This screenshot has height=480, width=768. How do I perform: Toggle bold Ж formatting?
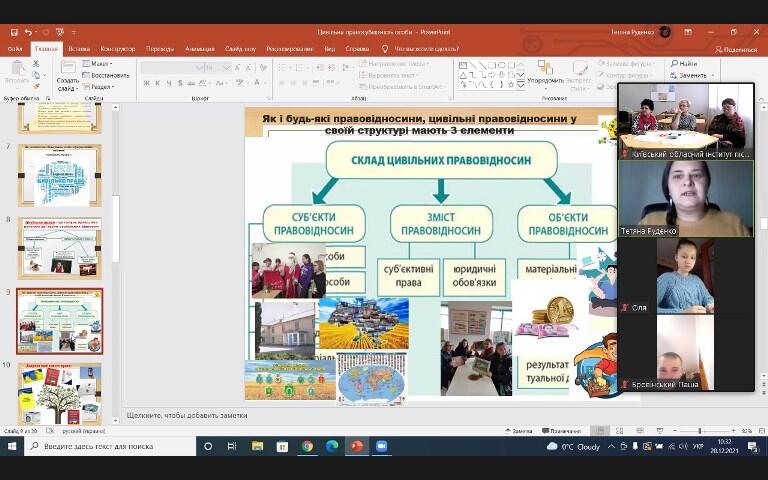[x=146, y=83]
